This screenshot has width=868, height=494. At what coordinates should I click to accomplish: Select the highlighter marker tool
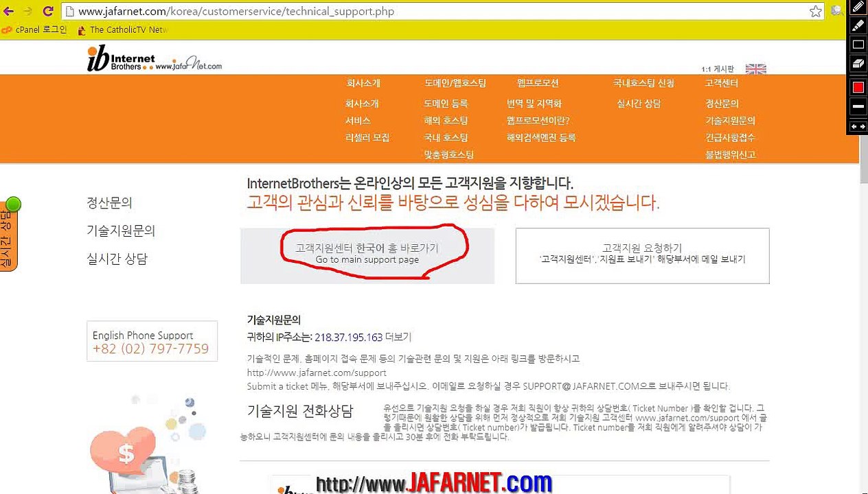(x=858, y=26)
